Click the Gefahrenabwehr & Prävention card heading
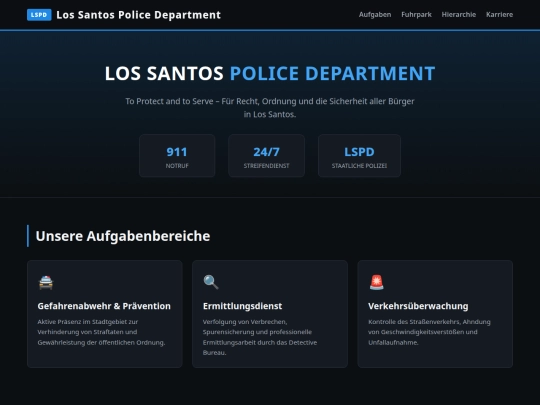540x405 pixels. (104, 306)
